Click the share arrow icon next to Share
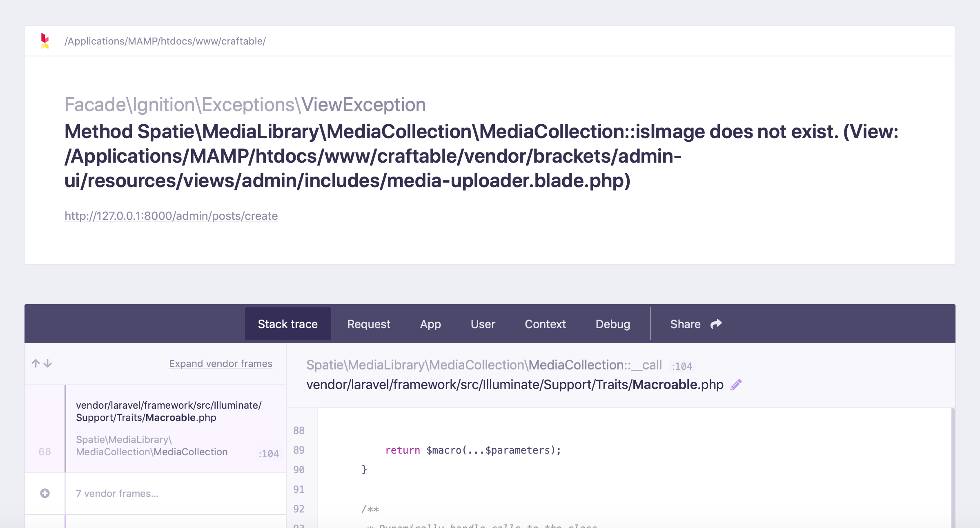 (716, 323)
